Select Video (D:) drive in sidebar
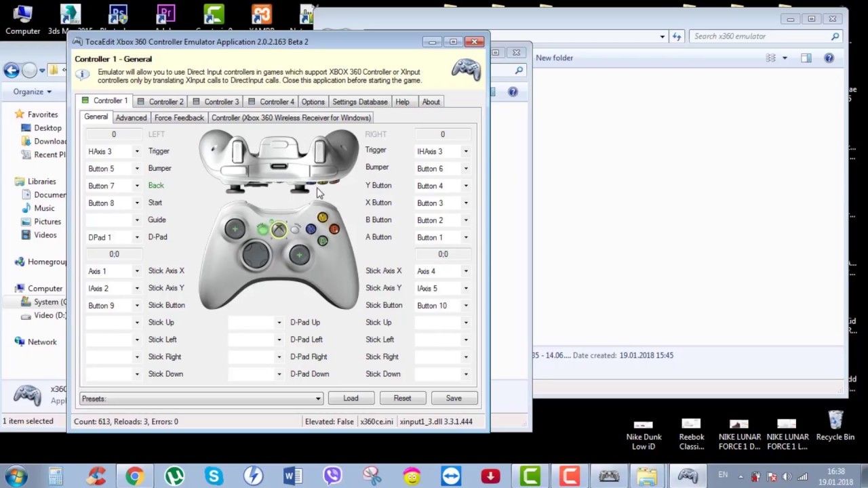This screenshot has height=488, width=868. point(43,315)
